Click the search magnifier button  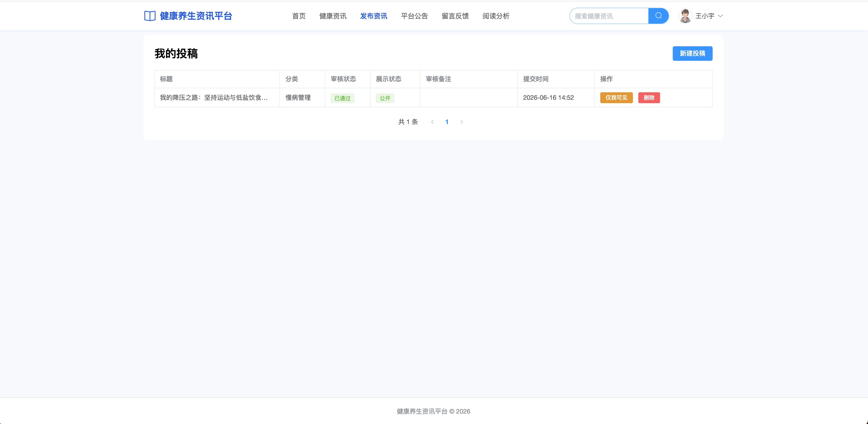click(x=658, y=16)
